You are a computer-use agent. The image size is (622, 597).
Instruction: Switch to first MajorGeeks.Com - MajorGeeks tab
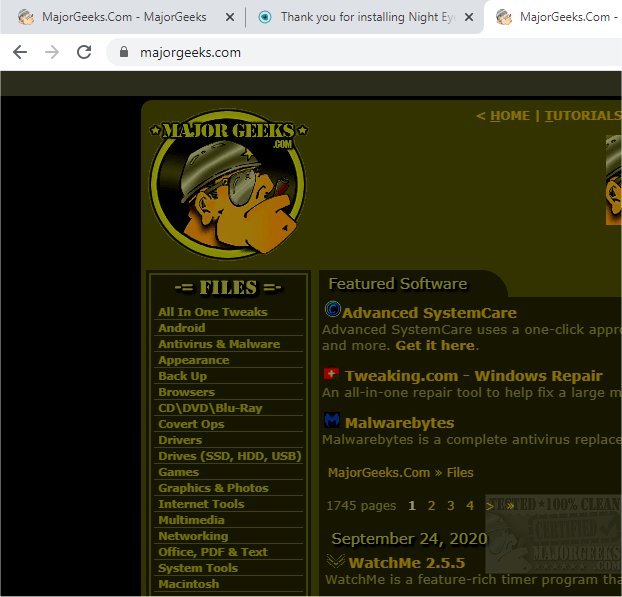click(x=124, y=17)
